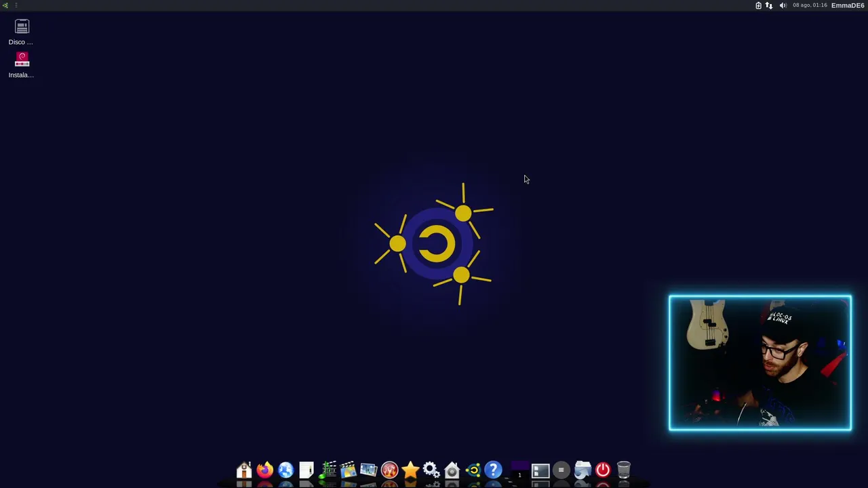
Task: Switch to workspace 1 in dock pager
Action: pyautogui.click(x=519, y=470)
